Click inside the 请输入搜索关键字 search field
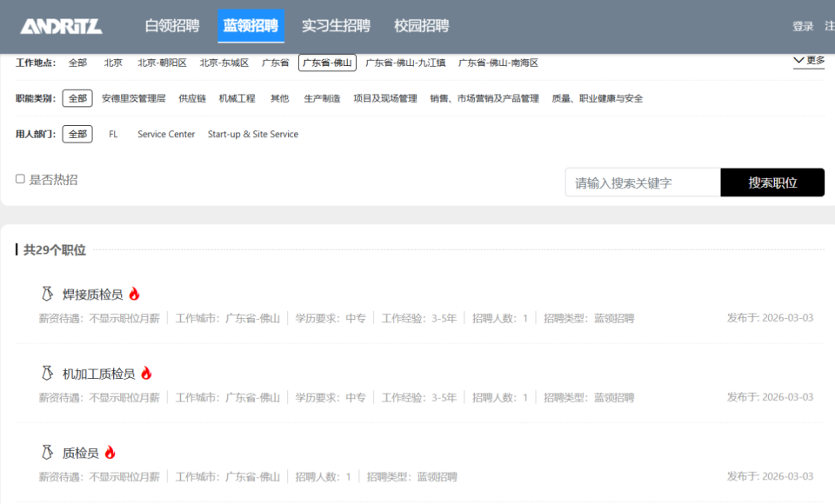 tap(644, 182)
